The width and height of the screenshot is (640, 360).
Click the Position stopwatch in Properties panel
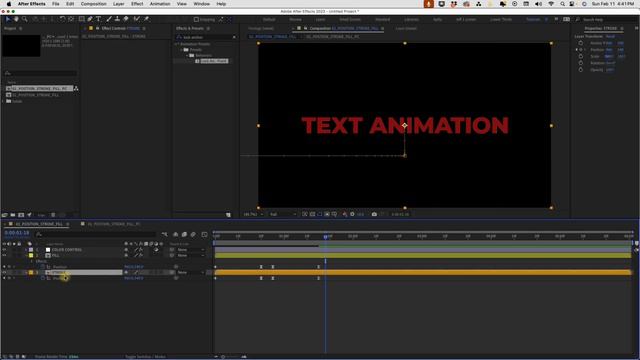(581, 50)
